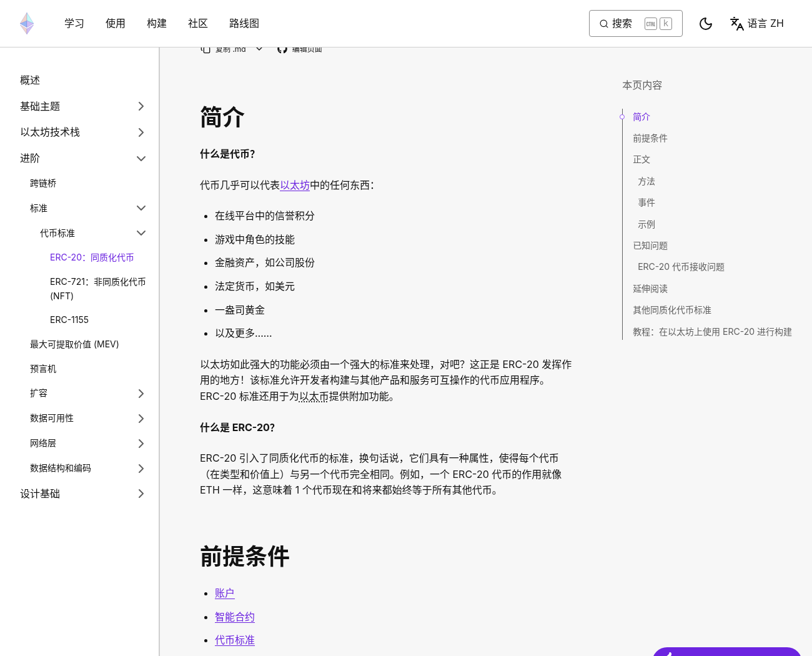Open 跨链桥 in the sidebar
812x656 pixels.
43,183
